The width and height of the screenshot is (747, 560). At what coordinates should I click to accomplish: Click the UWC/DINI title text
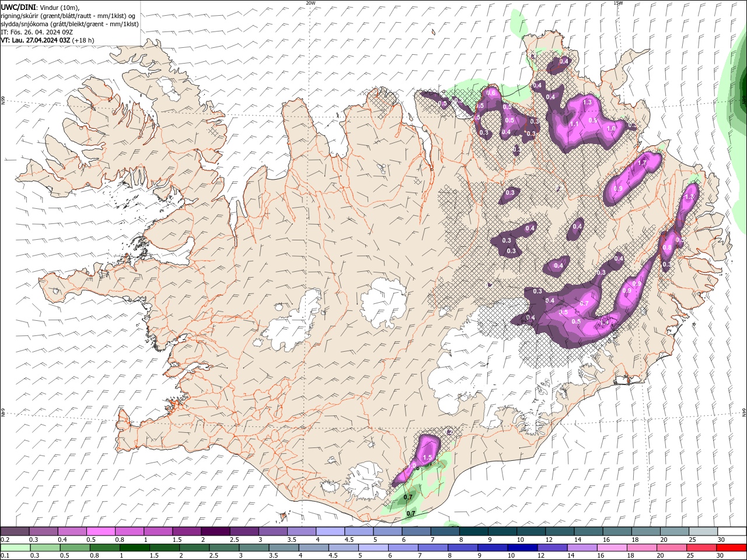pyautogui.click(x=18, y=6)
